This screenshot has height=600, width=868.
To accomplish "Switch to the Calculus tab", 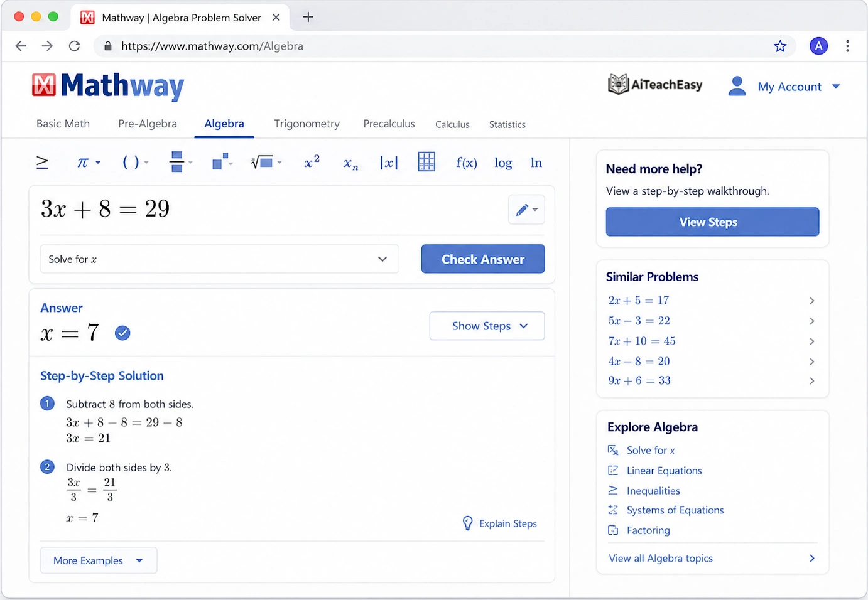I will 452,124.
